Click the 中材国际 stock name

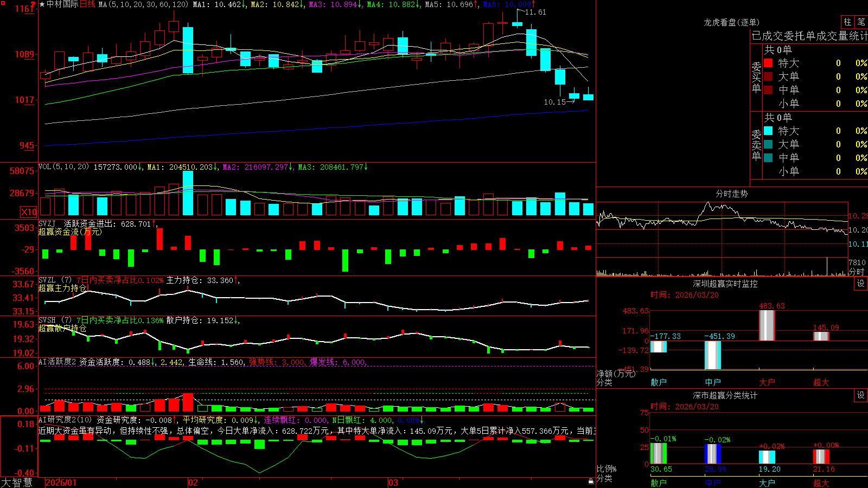pyautogui.click(x=62, y=4)
